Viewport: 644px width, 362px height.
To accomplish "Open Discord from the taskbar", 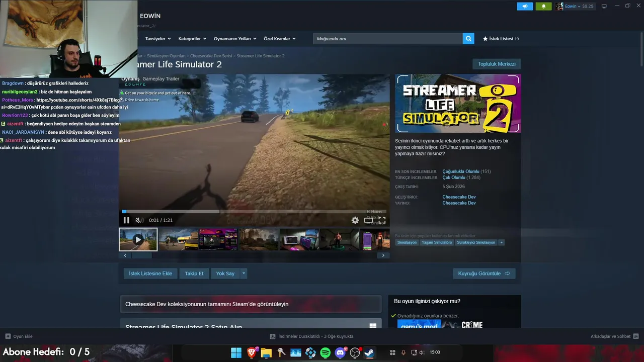I will (341, 353).
